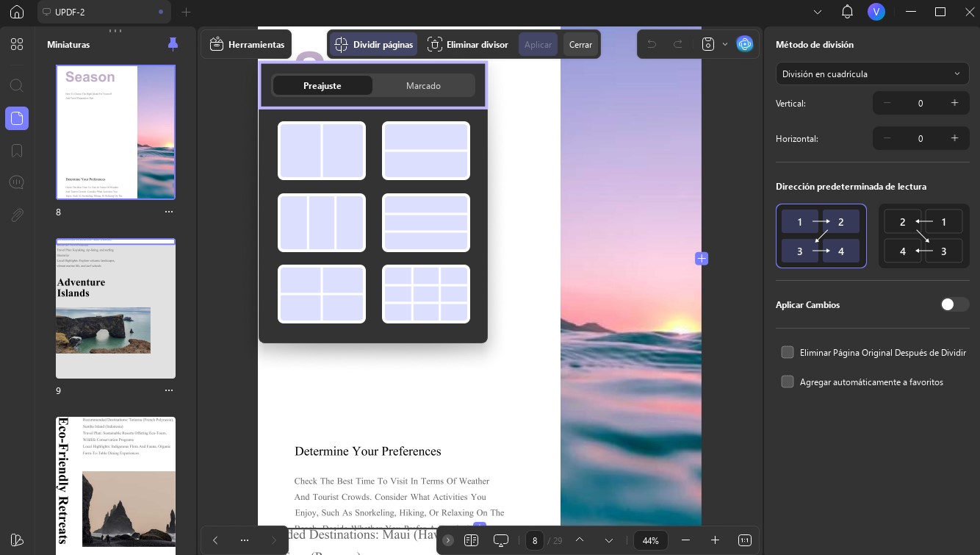
Task: Expand the División en cuadrícula dropdown
Action: [872, 74]
